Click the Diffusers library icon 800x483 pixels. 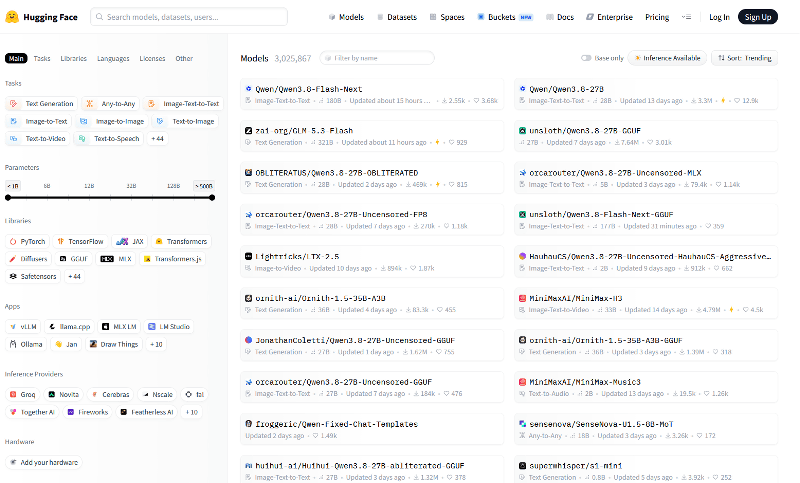tap(13, 259)
